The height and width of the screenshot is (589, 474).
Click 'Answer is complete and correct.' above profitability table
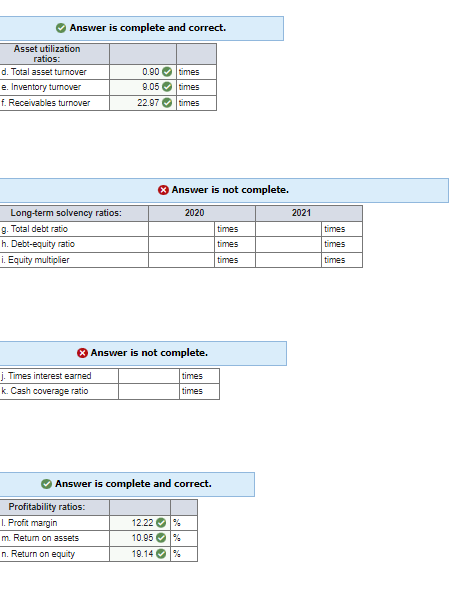pos(133,484)
